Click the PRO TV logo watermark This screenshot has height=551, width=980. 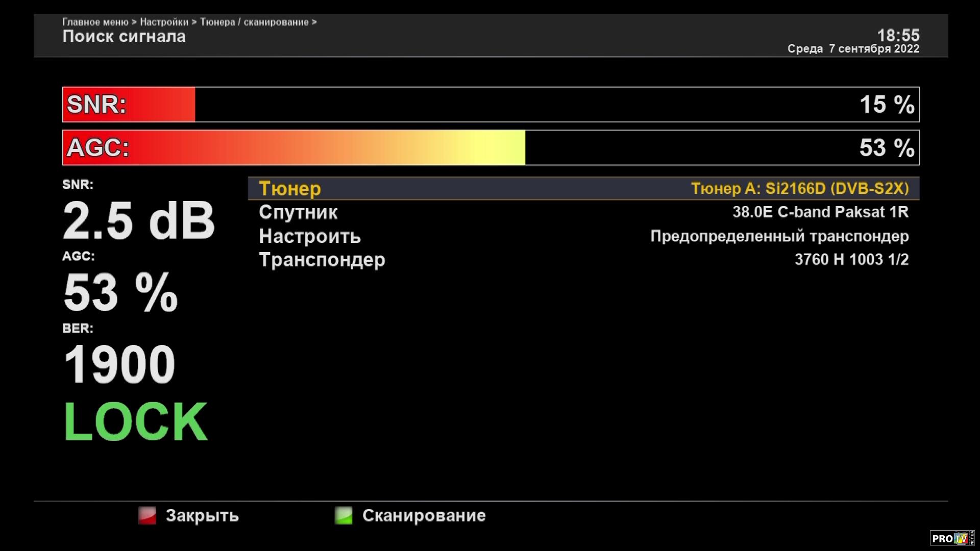click(951, 538)
